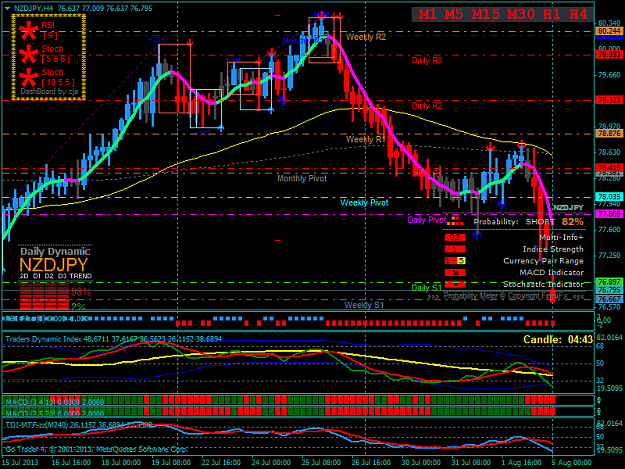Click the Daily R3 level label
Screen dimensions: 625x469
[x=427, y=61]
